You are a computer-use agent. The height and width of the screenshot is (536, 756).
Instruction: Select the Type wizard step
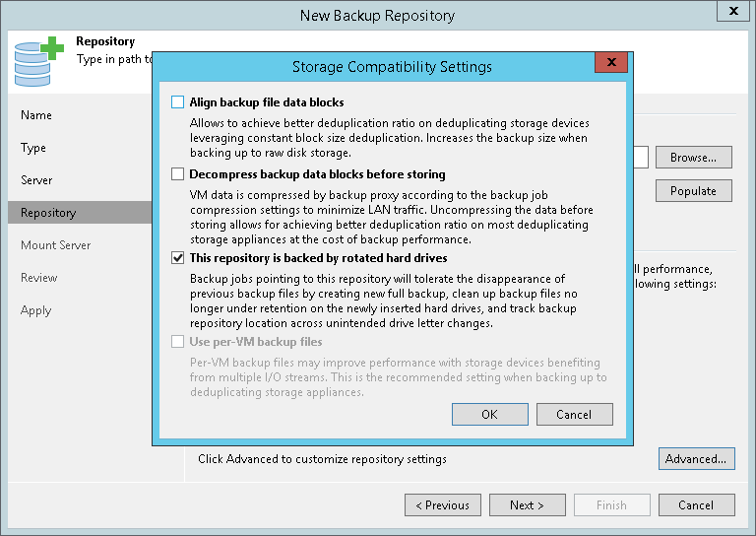coord(33,148)
